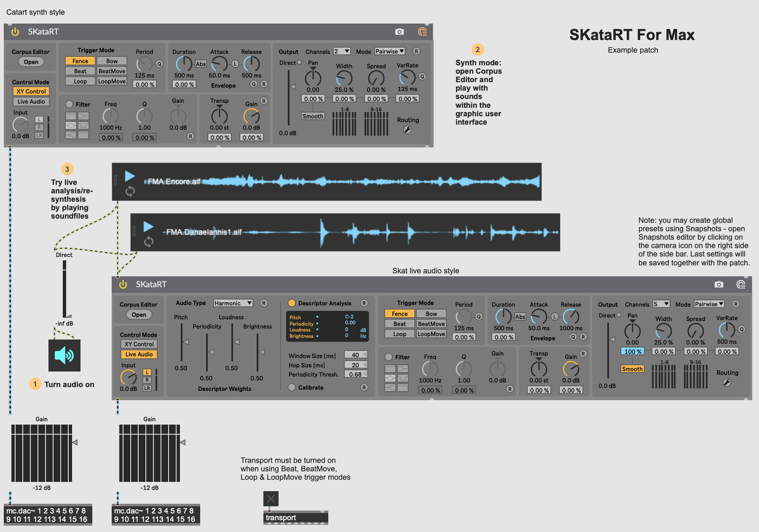Reset Audio Type with R in bottom SKataRT

tap(264, 303)
